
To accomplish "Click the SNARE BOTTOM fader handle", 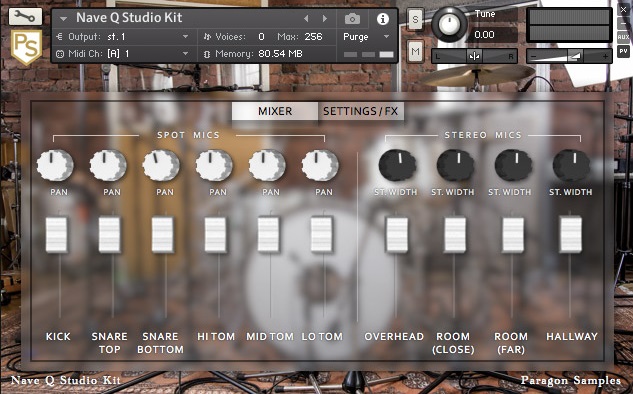I will tap(163, 235).
